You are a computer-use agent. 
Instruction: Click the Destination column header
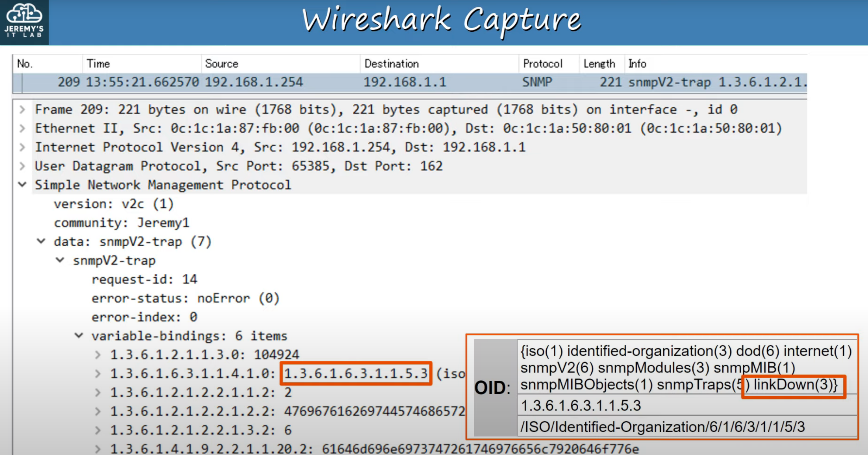tap(391, 64)
